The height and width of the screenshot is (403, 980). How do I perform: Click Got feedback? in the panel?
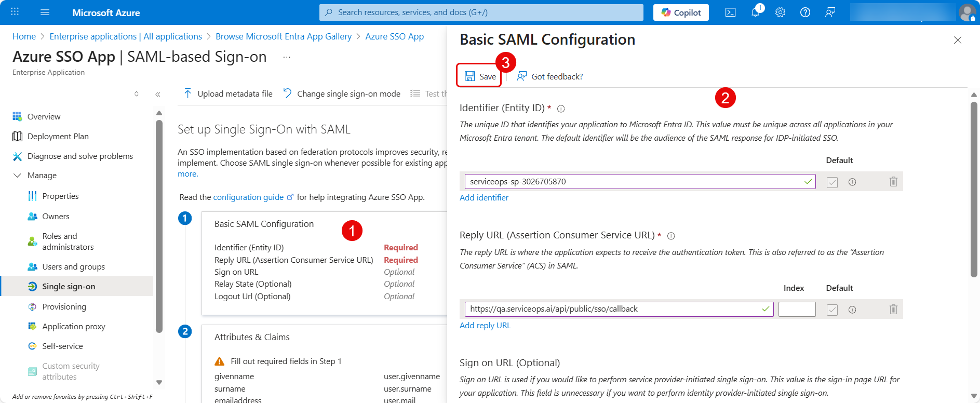[549, 76]
